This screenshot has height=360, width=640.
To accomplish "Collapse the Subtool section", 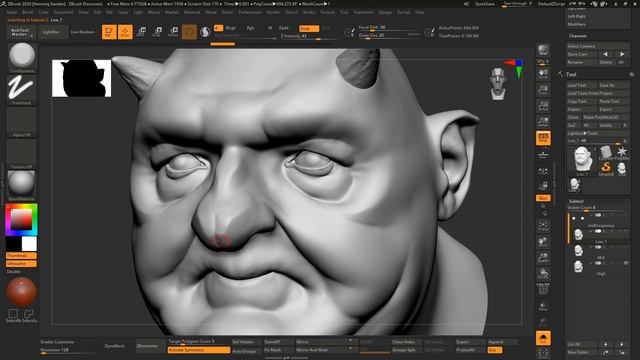I will coord(576,201).
